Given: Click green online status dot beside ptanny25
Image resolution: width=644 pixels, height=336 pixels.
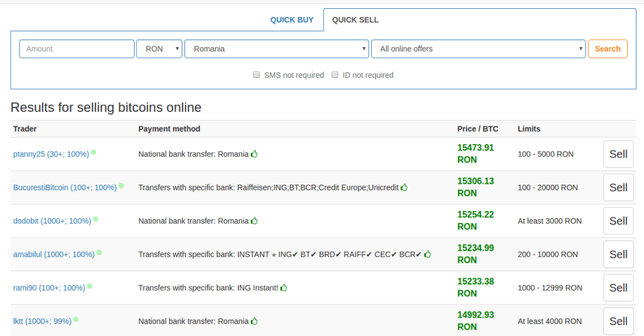Looking at the screenshot, I should tap(94, 152).
